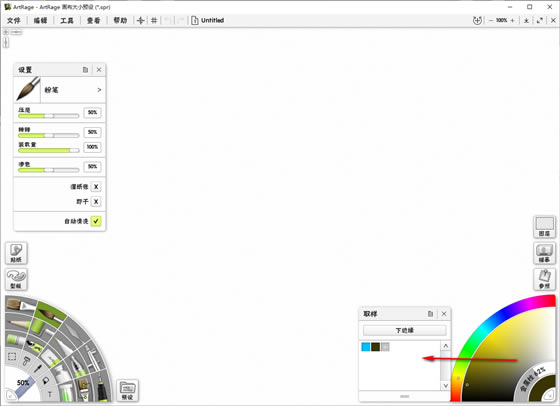Open the 型板 stencils panel button
Image resolution: width=560 pixels, height=406 pixels.
point(16,279)
